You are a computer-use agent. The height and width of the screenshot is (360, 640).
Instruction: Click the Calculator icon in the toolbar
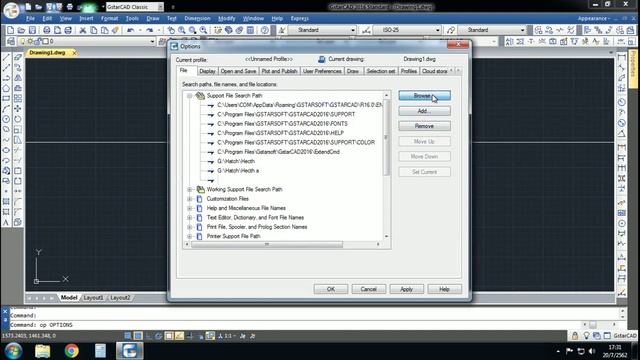[250, 30]
